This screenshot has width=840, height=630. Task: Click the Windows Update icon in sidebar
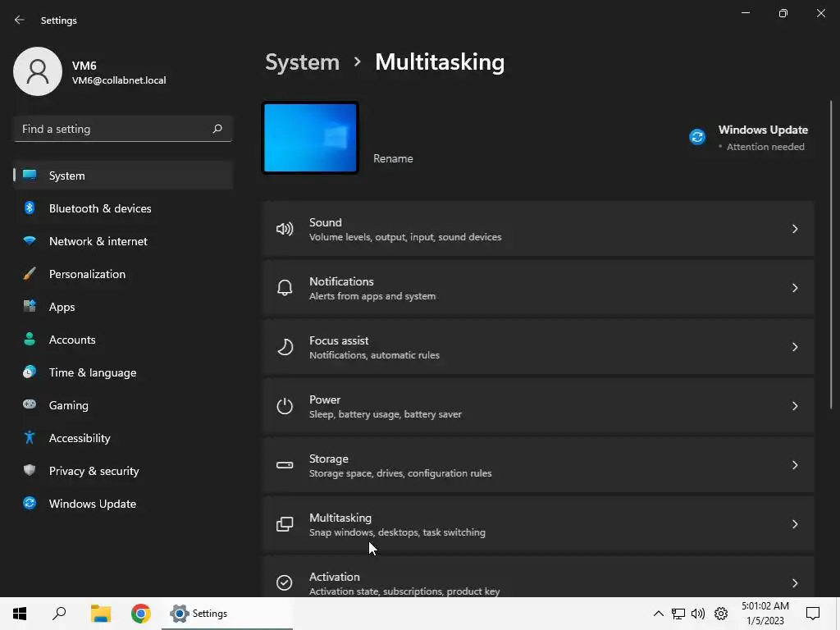(30, 503)
